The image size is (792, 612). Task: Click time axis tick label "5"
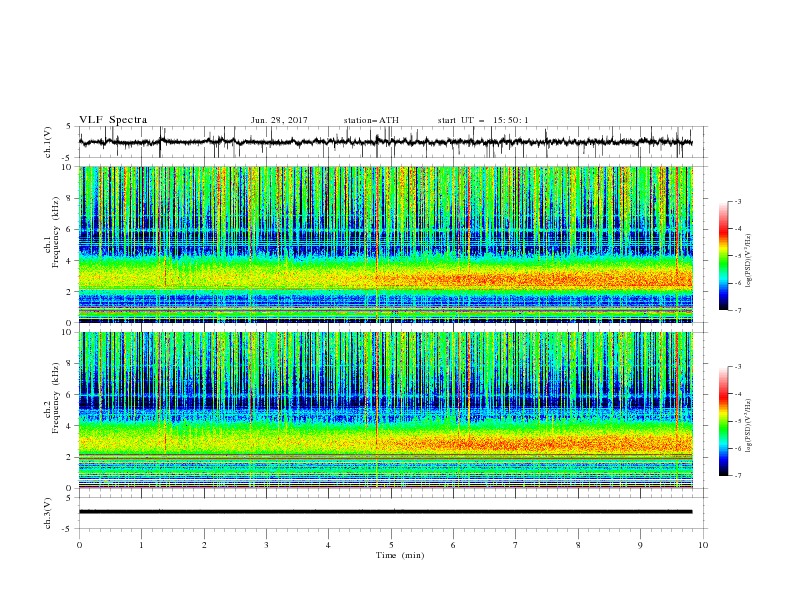tap(391, 545)
